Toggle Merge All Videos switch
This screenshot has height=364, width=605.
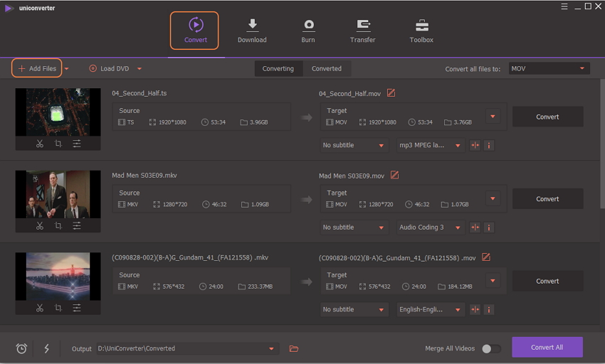[491, 348]
